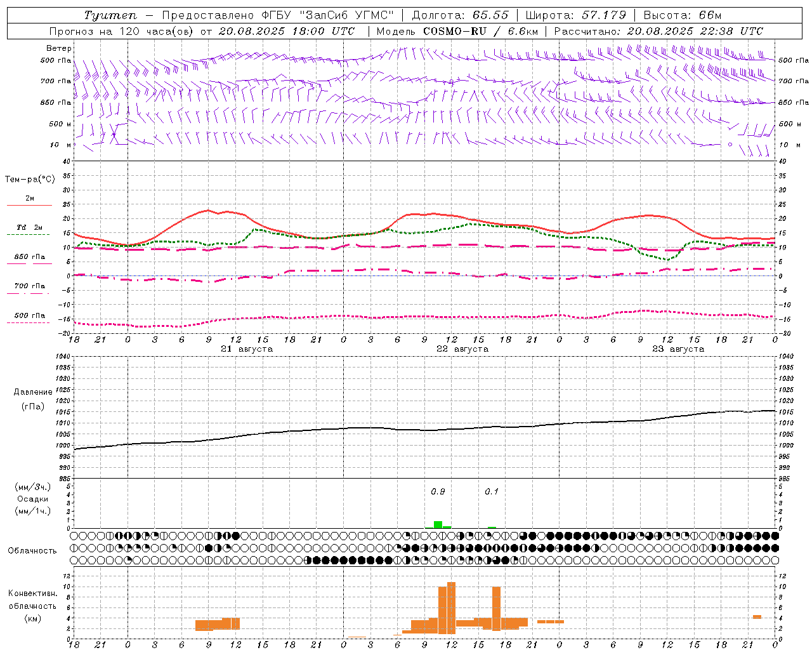
Task: Click the tallest orange convective cloud bar
Action: (x=451, y=608)
